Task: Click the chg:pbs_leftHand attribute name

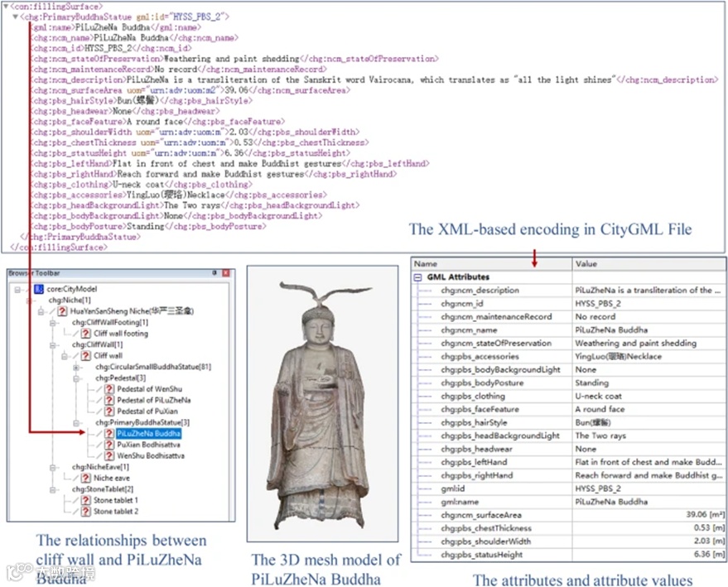Action: [474, 462]
